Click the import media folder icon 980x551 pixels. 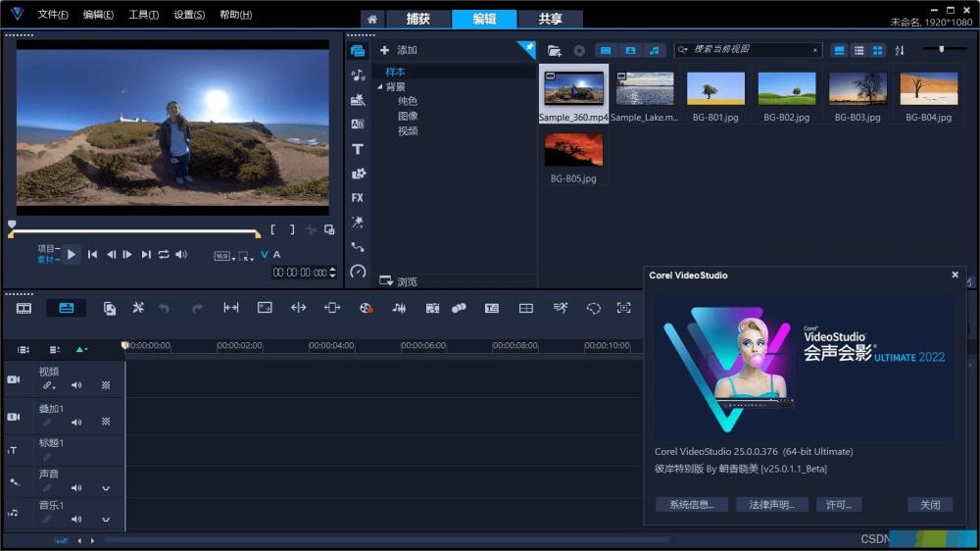pyautogui.click(x=555, y=51)
